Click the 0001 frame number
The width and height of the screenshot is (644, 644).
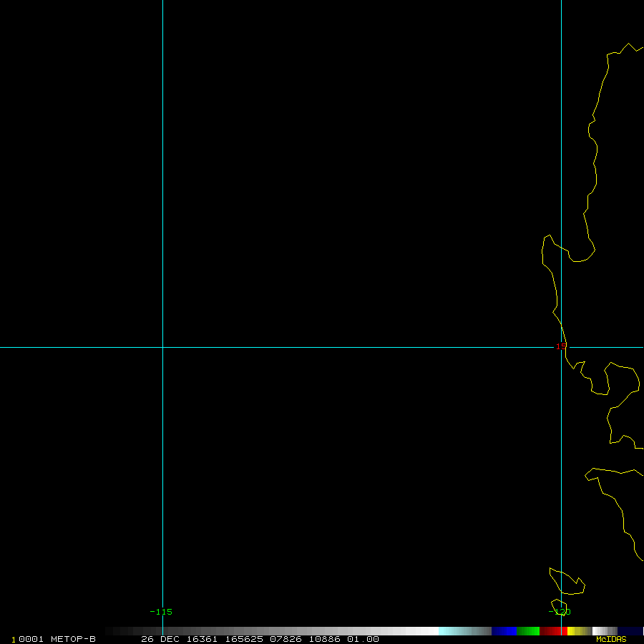(x=31, y=639)
